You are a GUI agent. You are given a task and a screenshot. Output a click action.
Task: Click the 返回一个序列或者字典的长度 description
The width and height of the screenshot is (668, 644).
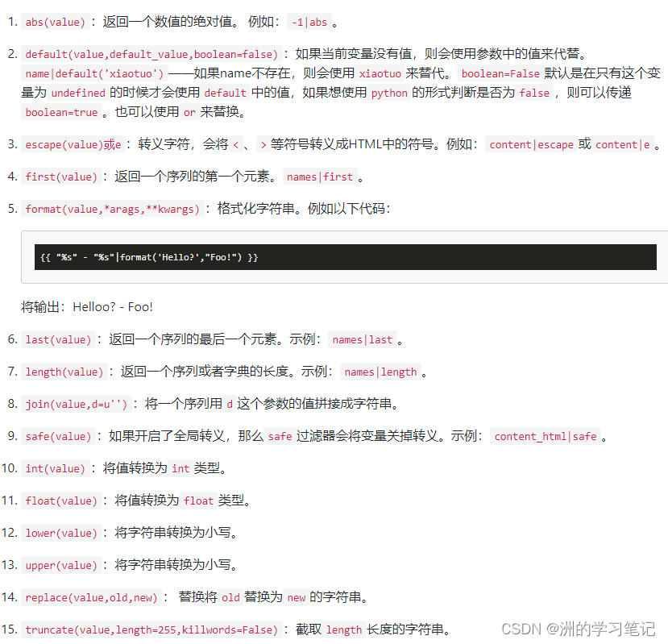tap(205, 372)
